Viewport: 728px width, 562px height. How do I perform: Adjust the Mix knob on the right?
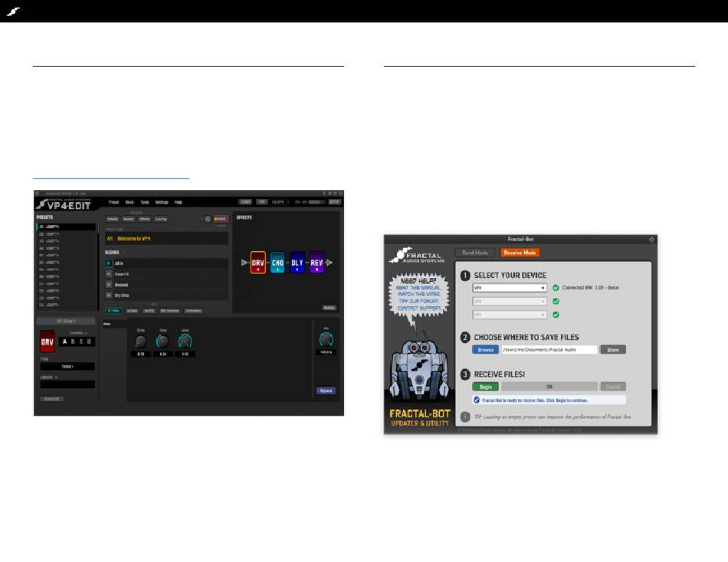(x=326, y=339)
